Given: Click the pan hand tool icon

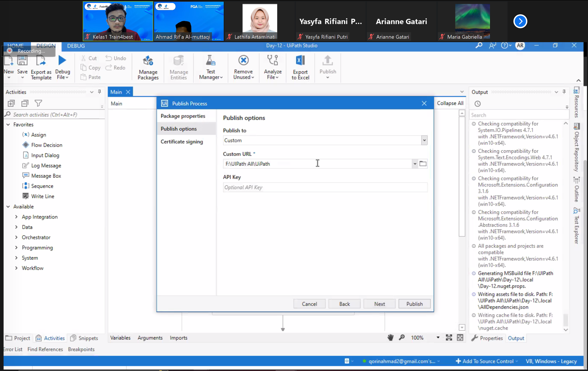Looking at the screenshot, I should tap(391, 337).
